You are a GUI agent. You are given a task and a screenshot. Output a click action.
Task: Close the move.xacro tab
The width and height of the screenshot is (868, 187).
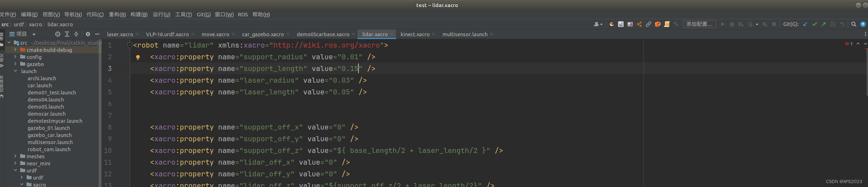click(x=233, y=34)
